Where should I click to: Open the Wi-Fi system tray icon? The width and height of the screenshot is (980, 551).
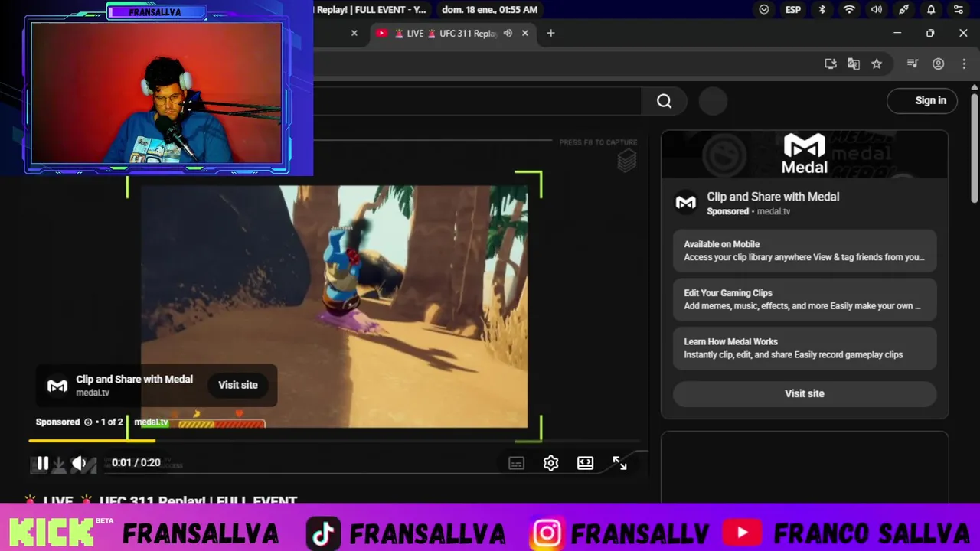(849, 9)
